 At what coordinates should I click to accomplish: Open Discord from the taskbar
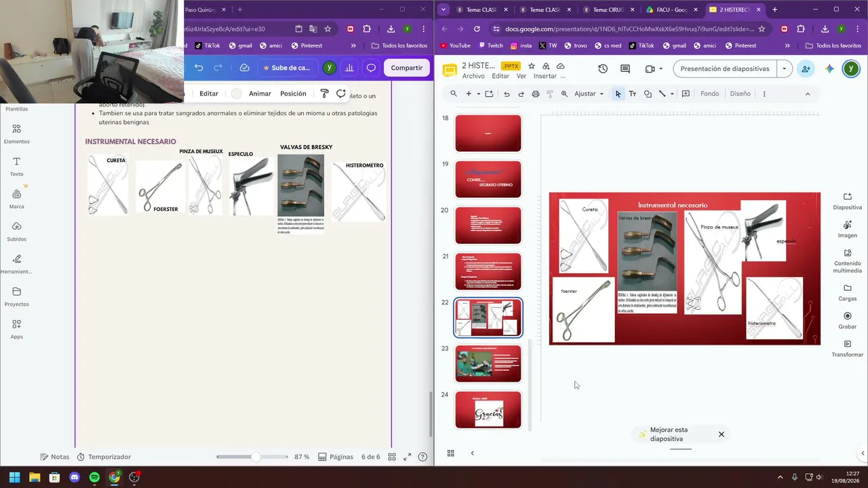[x=75, y=477]
